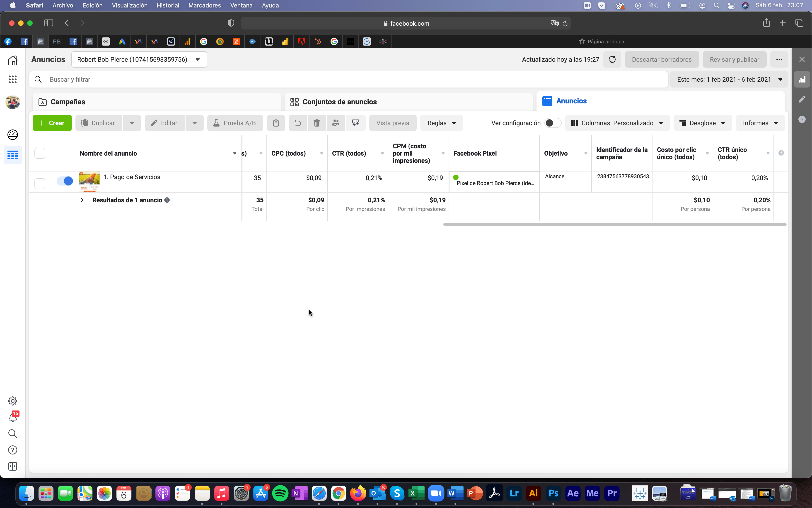Open the history clock panel icon

click(x=802, y=119)
